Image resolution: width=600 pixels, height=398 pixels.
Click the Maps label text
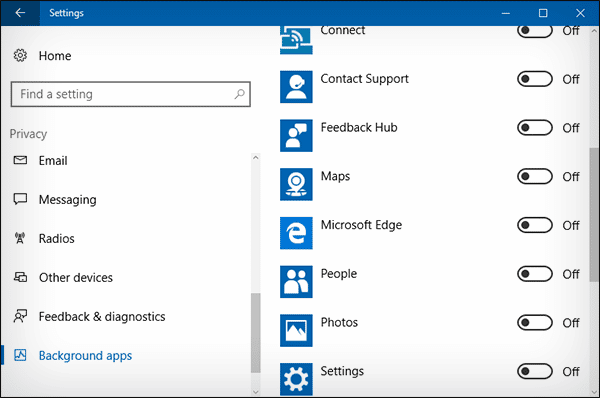click(335, 176)
